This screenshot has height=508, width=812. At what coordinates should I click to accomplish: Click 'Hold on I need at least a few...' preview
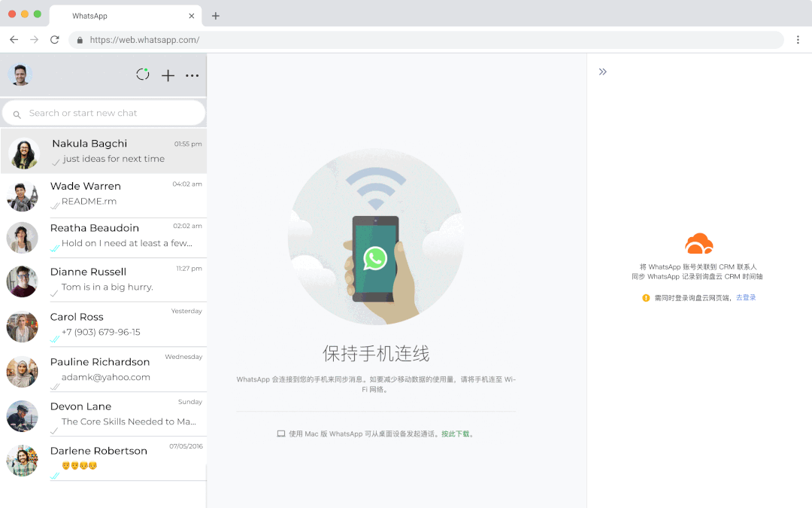click(127, 243)
